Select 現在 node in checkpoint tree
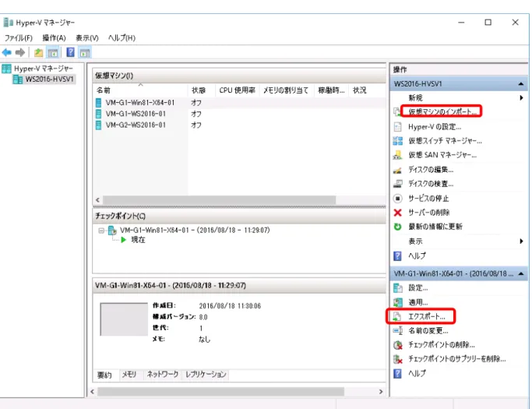532x409 pixels. pos(138,240)
